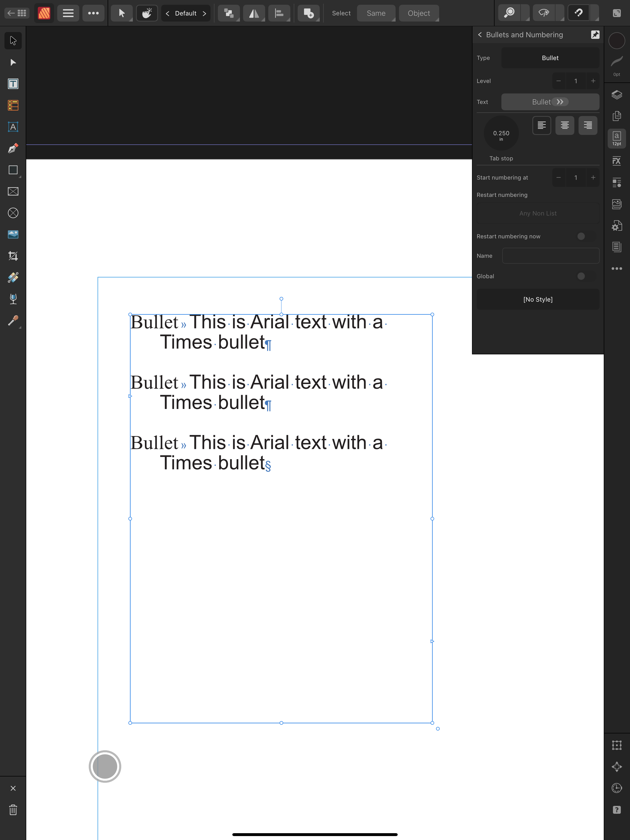Image resolution: width=630 pixels, height=840 pixels.
Task: Pick the Artistic Text tool
Action: (x=13, y=127)
